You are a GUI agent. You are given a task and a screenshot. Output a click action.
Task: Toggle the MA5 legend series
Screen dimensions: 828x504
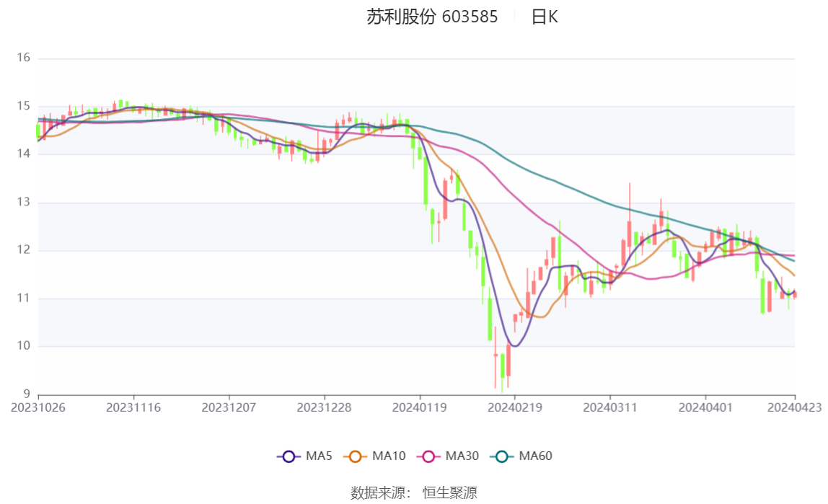(x=304, y=456)
